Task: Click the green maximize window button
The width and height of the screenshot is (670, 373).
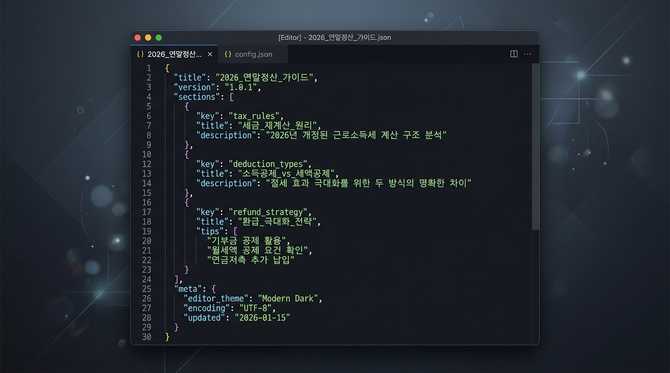Action: click(x=159, y=38)
